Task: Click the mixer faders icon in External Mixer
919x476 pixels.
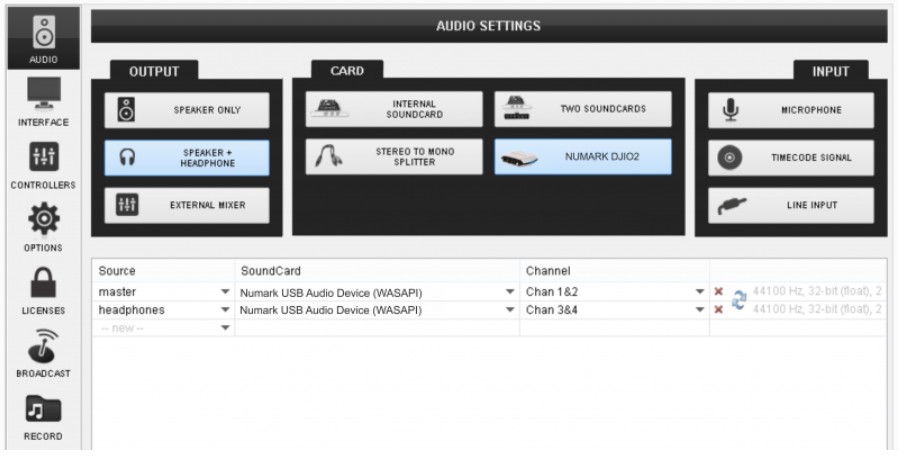Action: (127, 205)
